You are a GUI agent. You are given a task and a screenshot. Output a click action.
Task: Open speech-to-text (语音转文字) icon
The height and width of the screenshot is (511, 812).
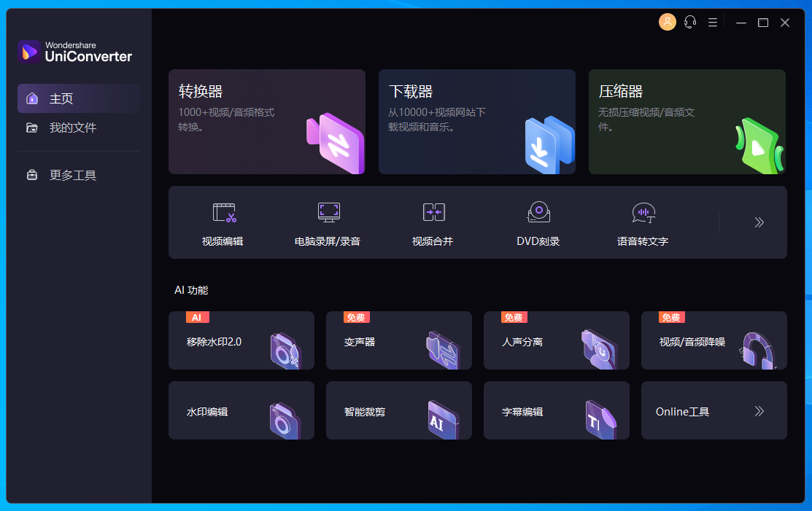point(643,213)
